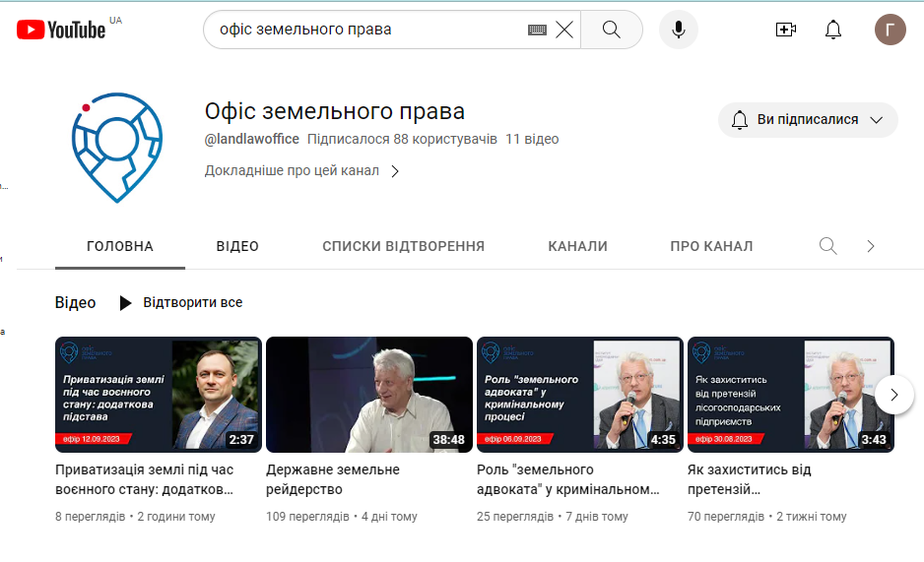Viewport: 924px width, 562px height.
Task: Click 8 переглядів • 2 години тому
Action: pos(136,517)
